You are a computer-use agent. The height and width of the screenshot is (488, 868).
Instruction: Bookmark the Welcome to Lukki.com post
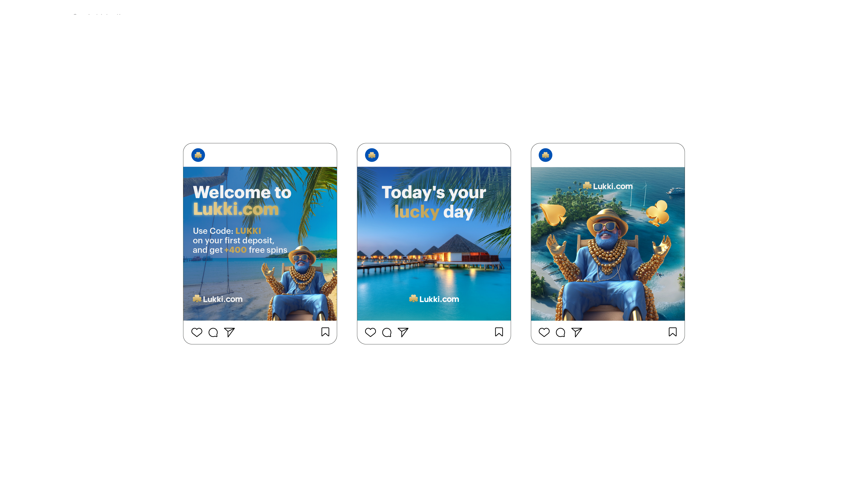(325, 332)
